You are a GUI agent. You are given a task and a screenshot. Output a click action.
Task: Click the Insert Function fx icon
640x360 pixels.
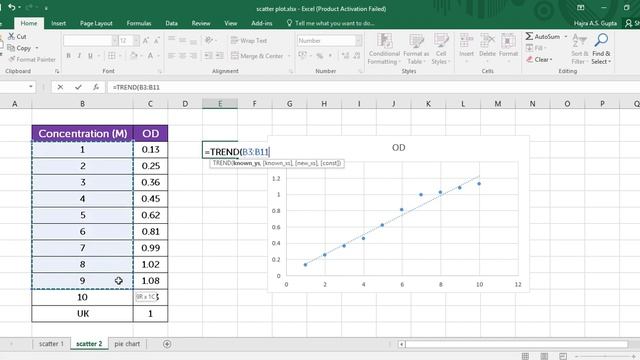96,87
